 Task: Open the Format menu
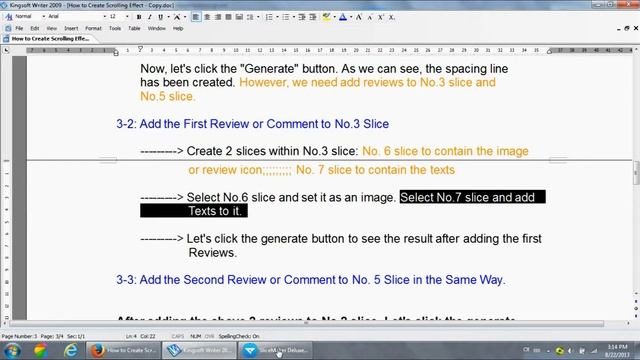[x=93, y=29]
